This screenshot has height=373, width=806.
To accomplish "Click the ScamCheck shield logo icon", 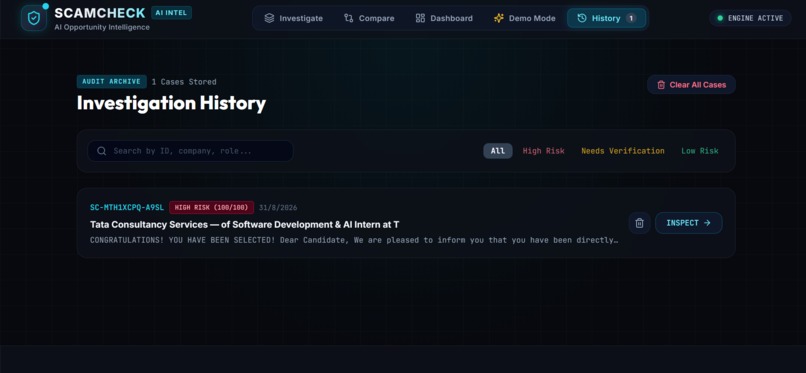I will (x=34, y=18).
